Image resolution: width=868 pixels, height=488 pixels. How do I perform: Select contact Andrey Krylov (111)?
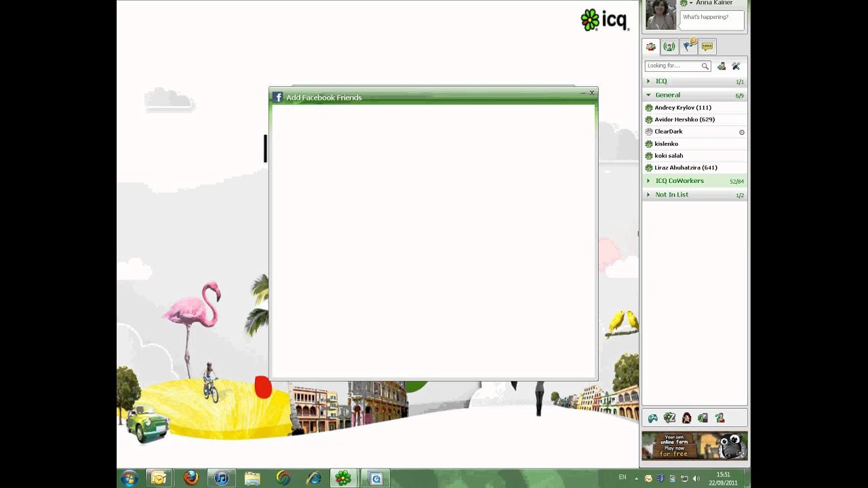pos(694,108)
